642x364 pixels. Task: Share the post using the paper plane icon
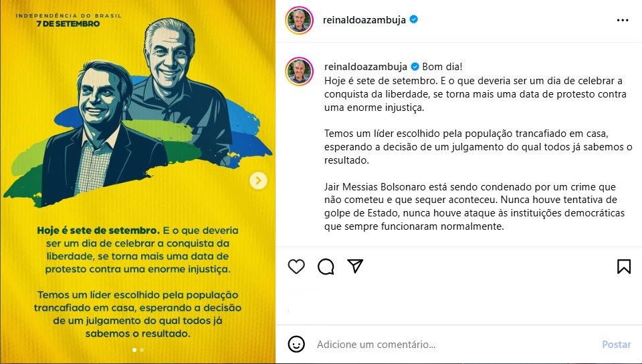click(x=355, y=266)
